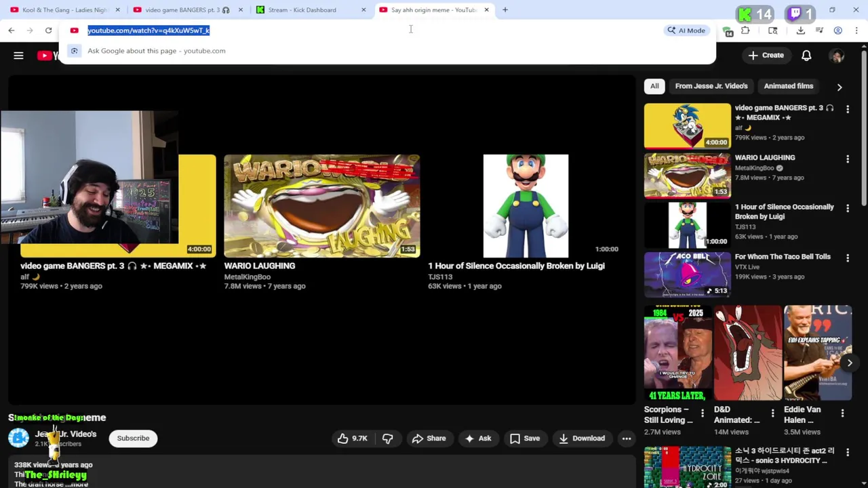Select the All filter chip
Screen dimensions: 868x488
(654, 86)
